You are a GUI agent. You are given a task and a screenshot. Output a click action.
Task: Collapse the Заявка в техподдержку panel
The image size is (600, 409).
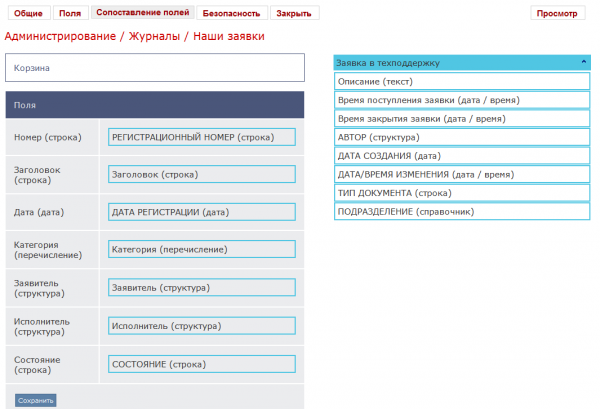pos(583,62)
